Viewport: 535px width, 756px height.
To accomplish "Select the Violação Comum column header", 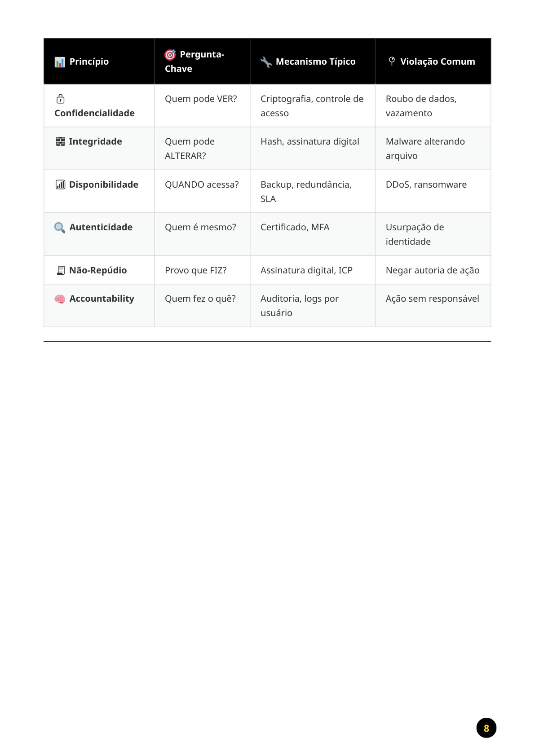I will pos(433,62).
